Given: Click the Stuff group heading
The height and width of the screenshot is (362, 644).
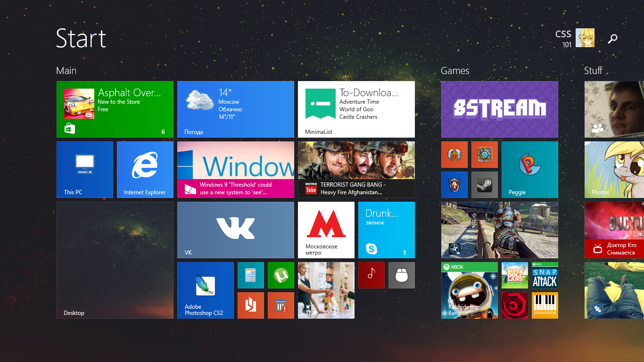Looking at the screenshot, I should pos(593,71).
